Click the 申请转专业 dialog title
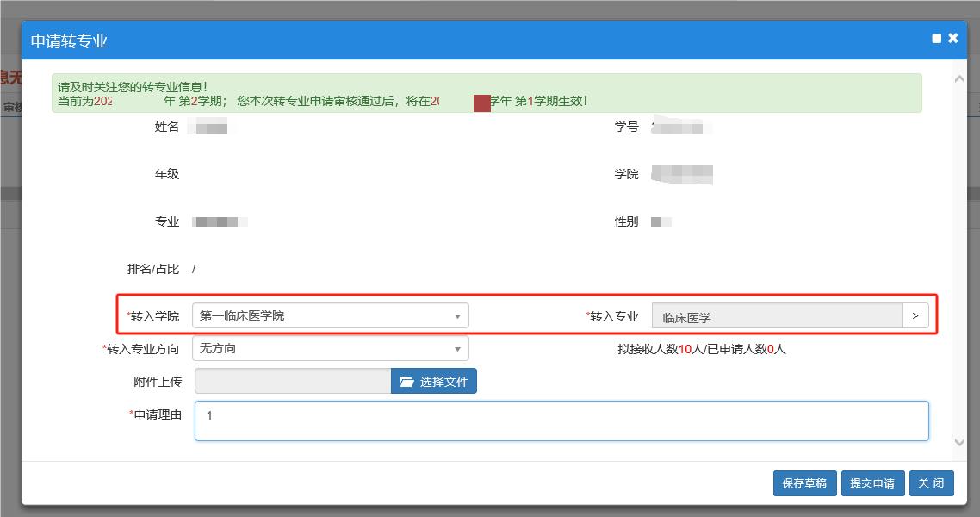This screenshot has height=517, width=980. pos(69,41)
